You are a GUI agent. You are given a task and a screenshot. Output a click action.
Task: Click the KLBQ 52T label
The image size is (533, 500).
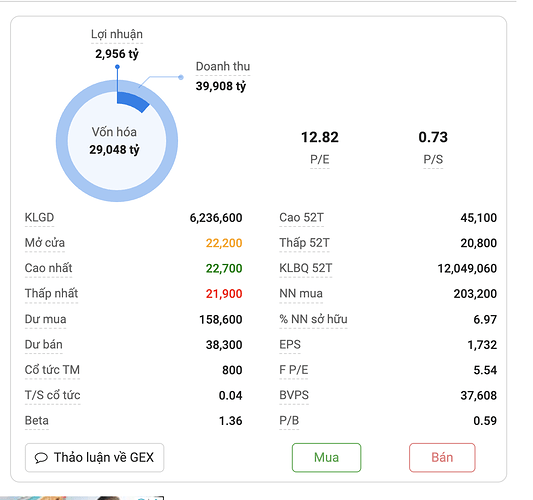[x=306, y=268]
